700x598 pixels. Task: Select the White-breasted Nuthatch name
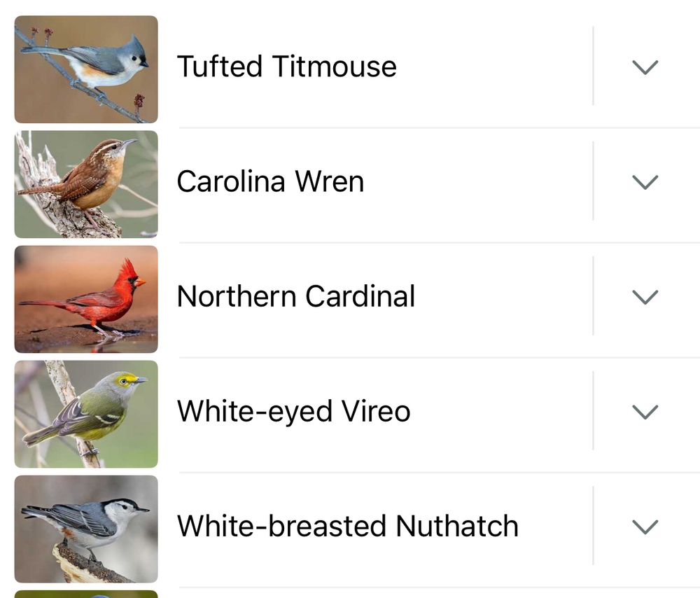[x=347, y=526]
